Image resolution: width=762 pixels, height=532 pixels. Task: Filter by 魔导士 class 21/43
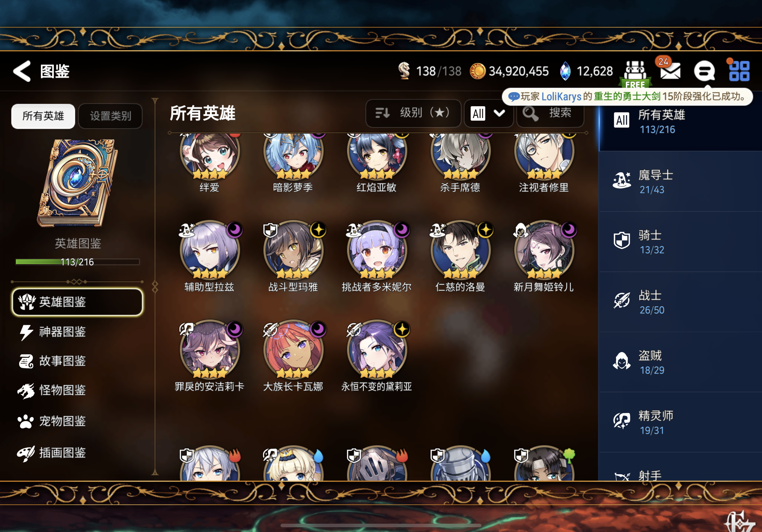pos(680,182)
